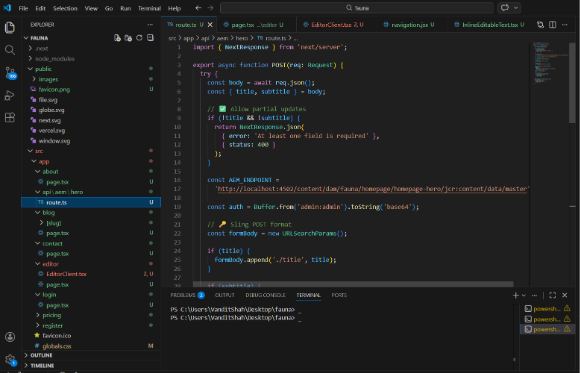This screenshot has width=580, height=373.
Task: Click the hero segment in breadcrumb
Action: [x=242, y=38]
